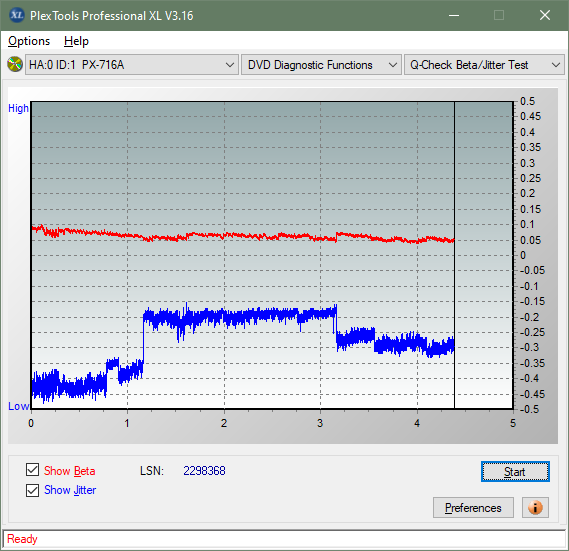Open the Options menu
This screenshot has width=569, height=551.
pos(29,41)
